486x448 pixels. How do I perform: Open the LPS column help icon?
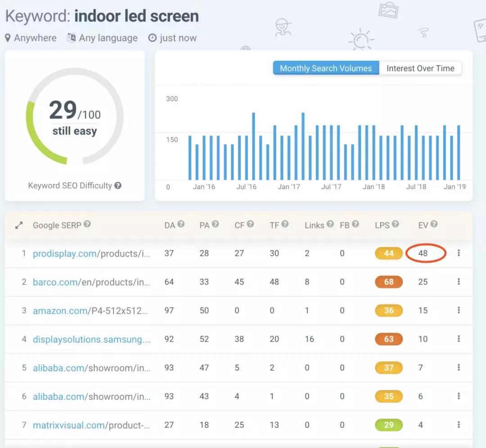(x=395, y=224)
